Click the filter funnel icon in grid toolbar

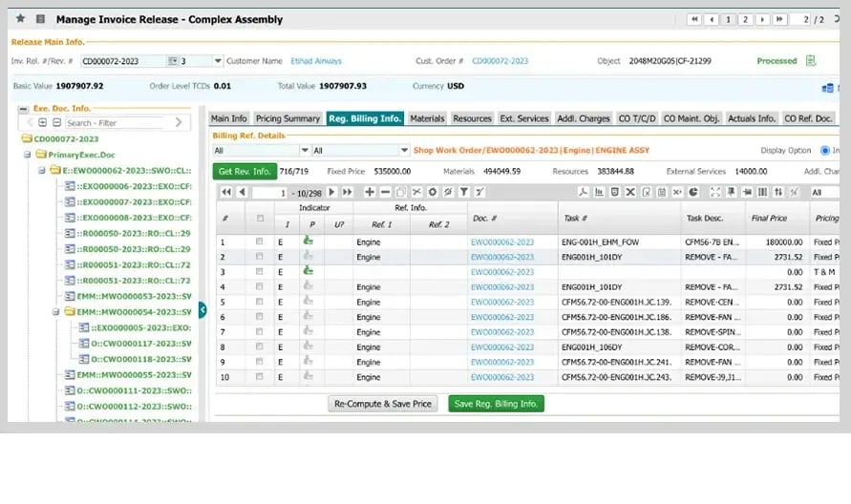point(464,192)
